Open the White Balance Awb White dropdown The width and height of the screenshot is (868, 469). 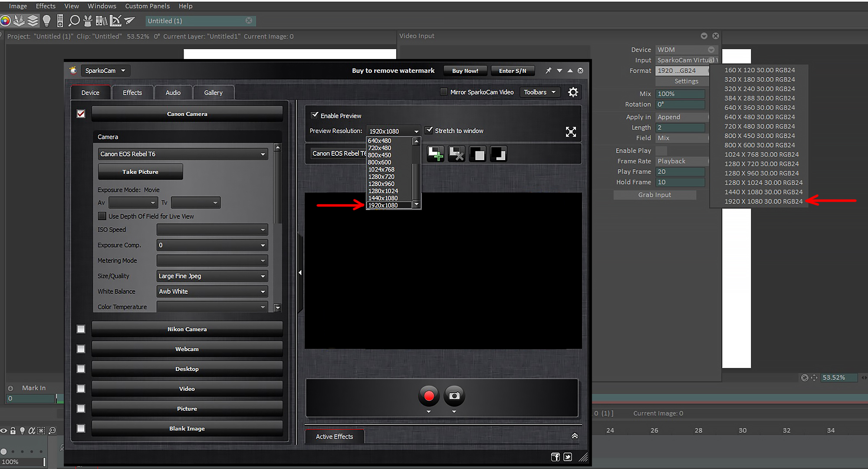[212, 292]
